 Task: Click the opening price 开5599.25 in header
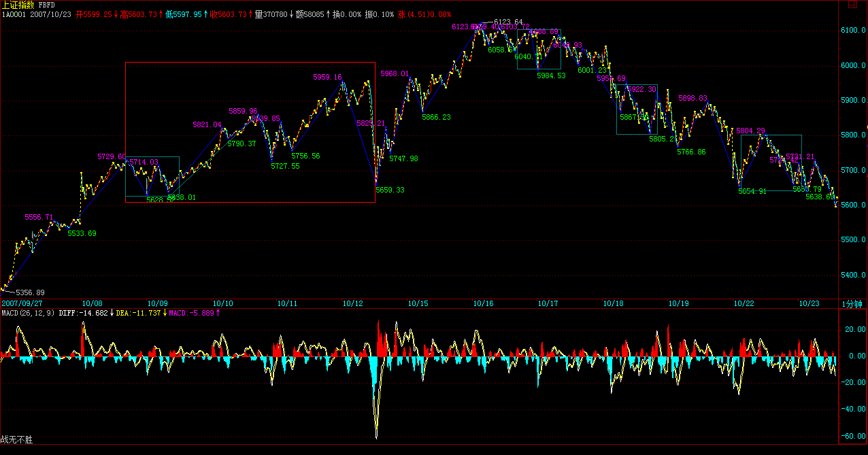coord(93,14)
